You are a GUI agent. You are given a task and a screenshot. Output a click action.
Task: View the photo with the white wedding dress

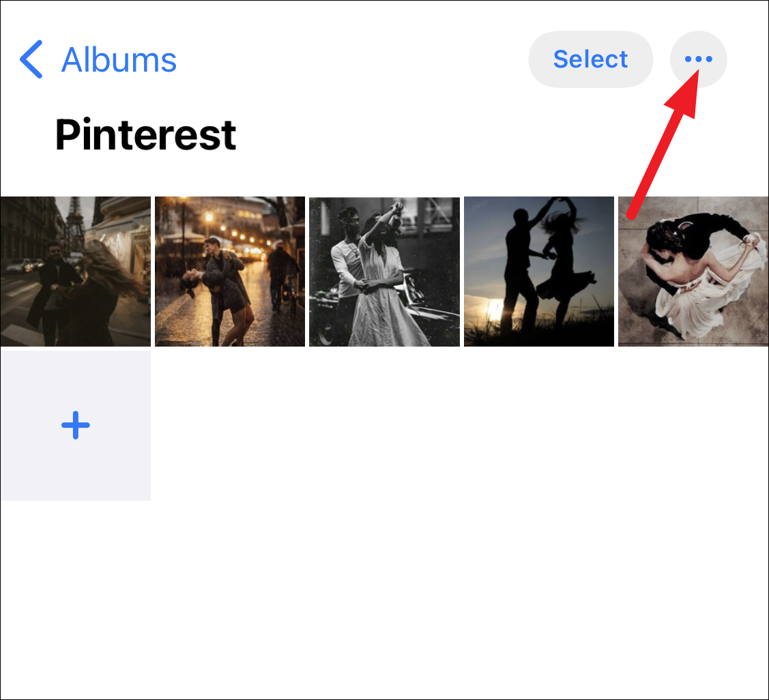(x=693, y=272)
